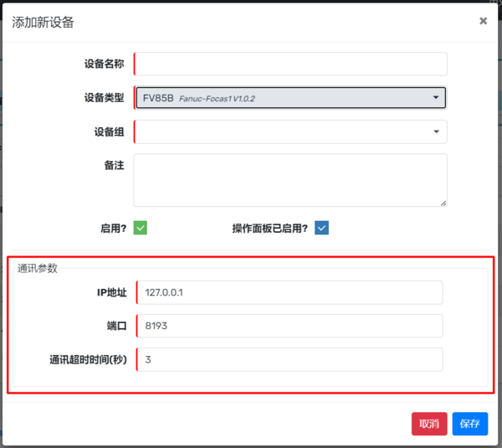Click the caret arrow in 设备组 dropdown
This screenshot has height=448, width=502.
click(x=436, y=131)
